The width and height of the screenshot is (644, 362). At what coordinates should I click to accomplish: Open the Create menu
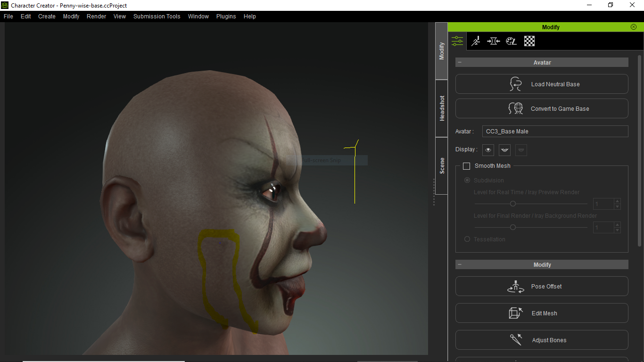[x=47, y=16]
